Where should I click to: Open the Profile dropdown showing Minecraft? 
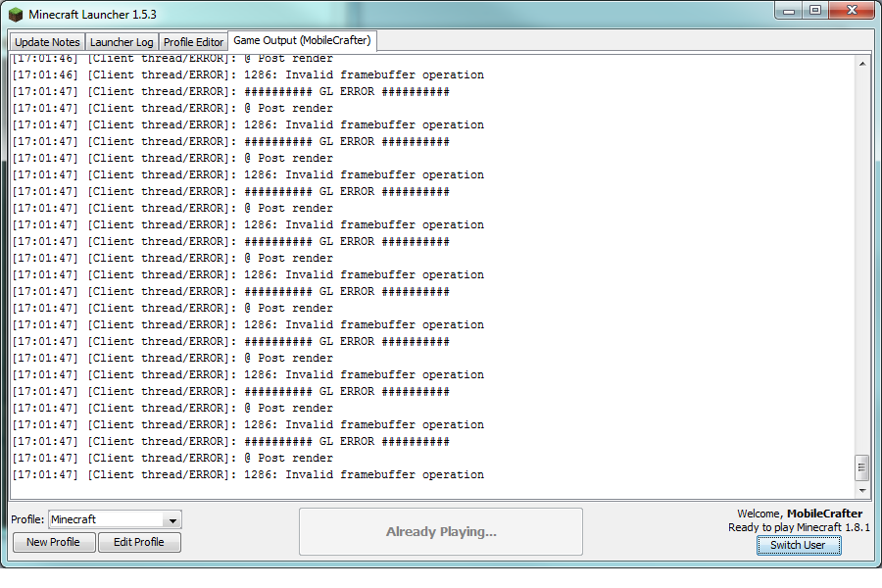116,519
